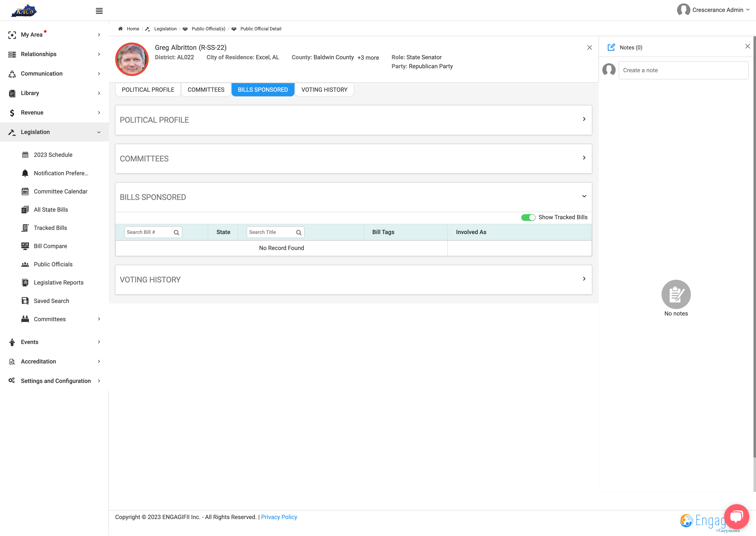The height and width of the screenshot is (536, 756).
Task: Open the 2023 Schedule calendar item
Action: (53, 155)
